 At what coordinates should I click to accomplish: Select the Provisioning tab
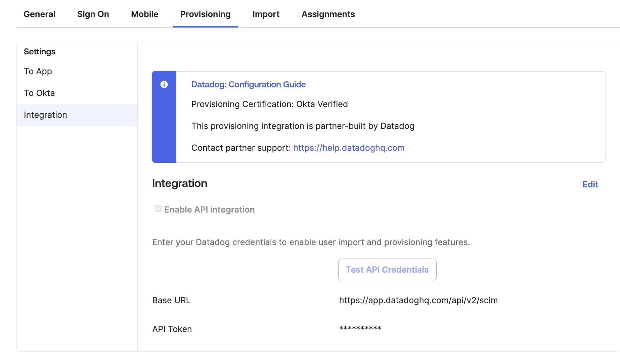206,14
